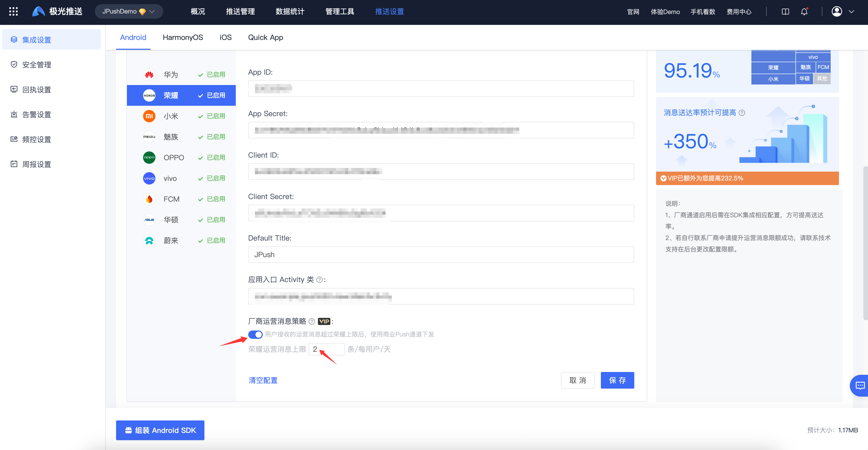Click help icon beside 厂商运营消息策略
Viewport: 868px width, 450px height.
click(x=312, y=322)
